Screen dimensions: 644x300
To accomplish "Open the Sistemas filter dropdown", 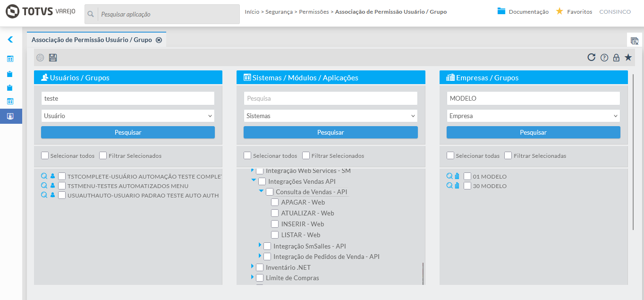I will click(330, 116).
